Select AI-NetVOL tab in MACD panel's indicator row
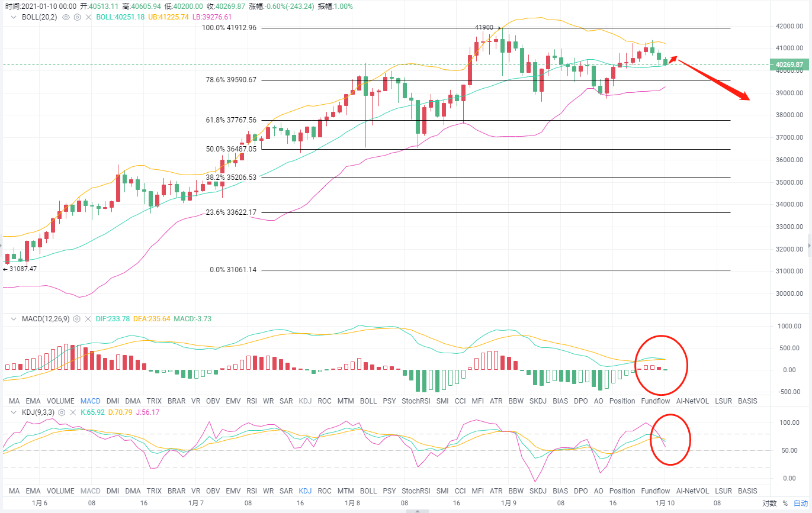The width and height of the screenshot is (812, 513). pyautogui.click(x=692, y=401)
